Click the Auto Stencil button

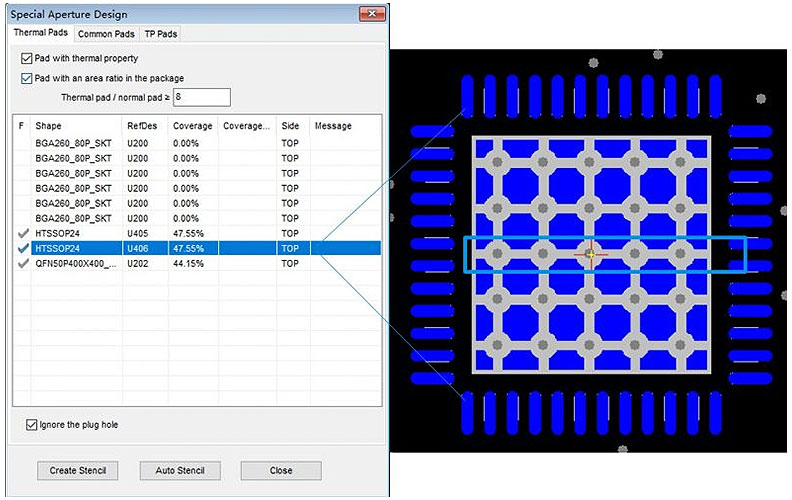(x=180, y=470)
